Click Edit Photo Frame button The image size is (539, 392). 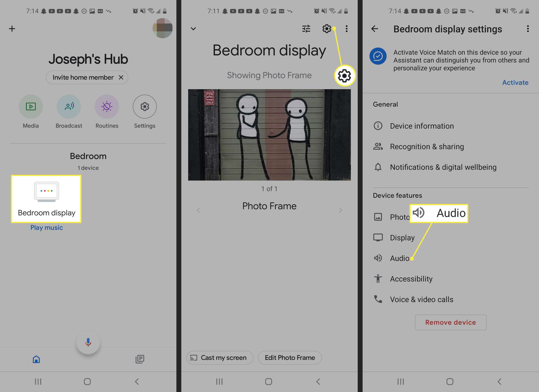point(290,357)
